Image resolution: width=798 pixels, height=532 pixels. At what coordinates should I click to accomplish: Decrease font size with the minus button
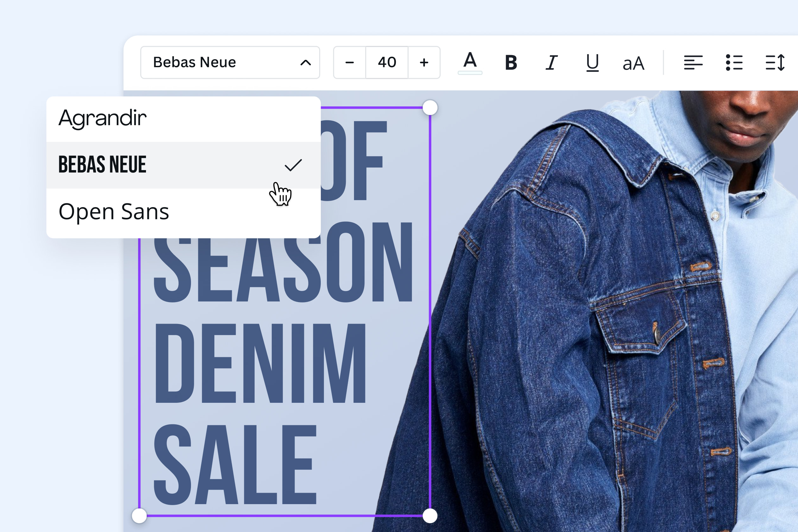pyautogui.click(x=350, y=62)
